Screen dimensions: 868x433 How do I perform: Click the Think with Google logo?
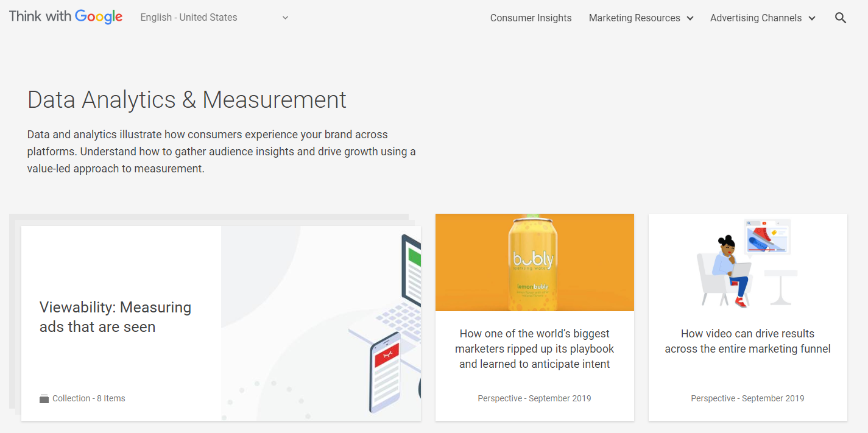coord(65,16)
